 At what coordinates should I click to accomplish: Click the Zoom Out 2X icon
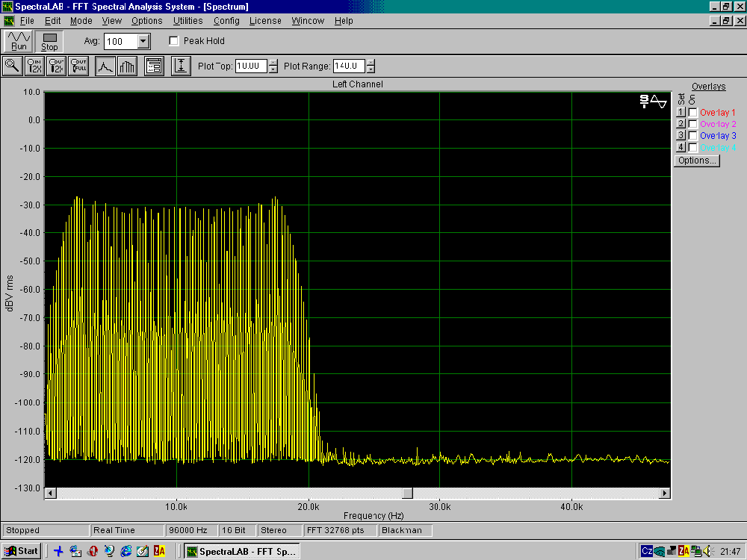click(x=57, y=66)
